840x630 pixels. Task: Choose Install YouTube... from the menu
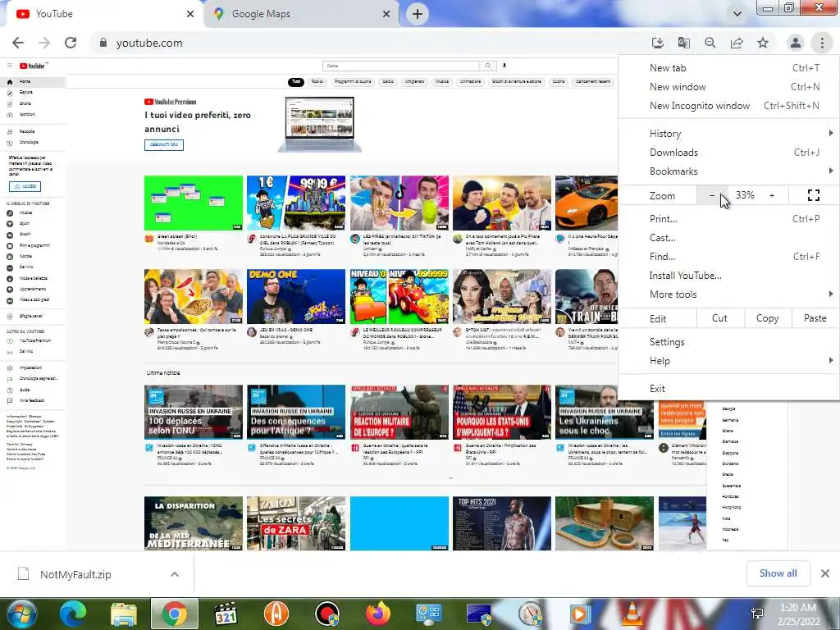728,276
